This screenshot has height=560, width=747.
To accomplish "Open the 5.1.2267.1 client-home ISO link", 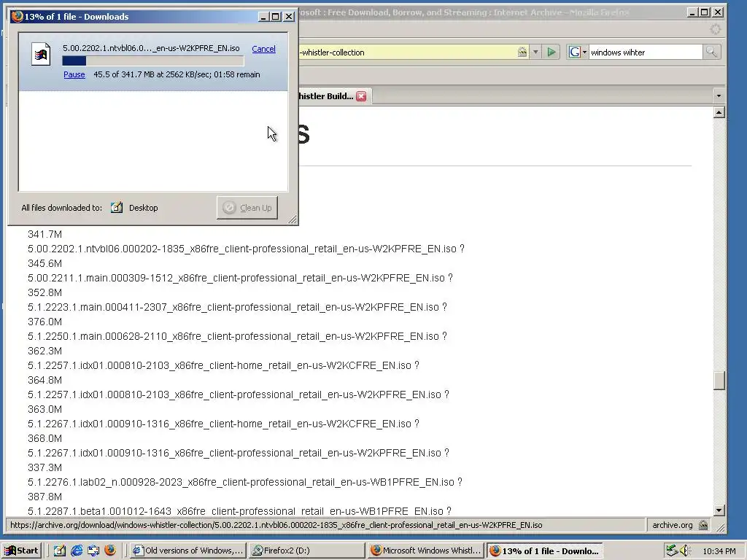I will point(220,424).
